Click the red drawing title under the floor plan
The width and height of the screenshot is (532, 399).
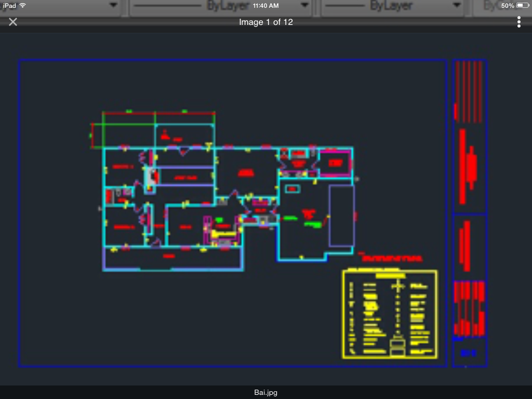392,258
